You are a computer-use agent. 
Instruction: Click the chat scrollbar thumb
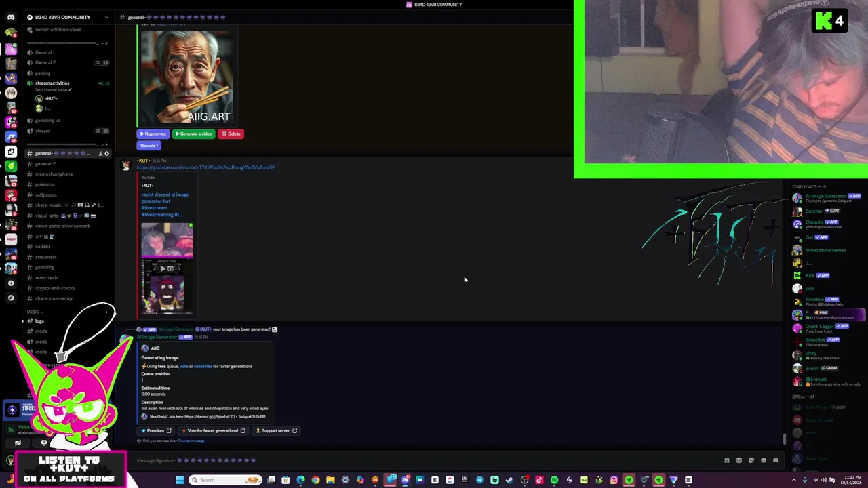tap(785, 439)
